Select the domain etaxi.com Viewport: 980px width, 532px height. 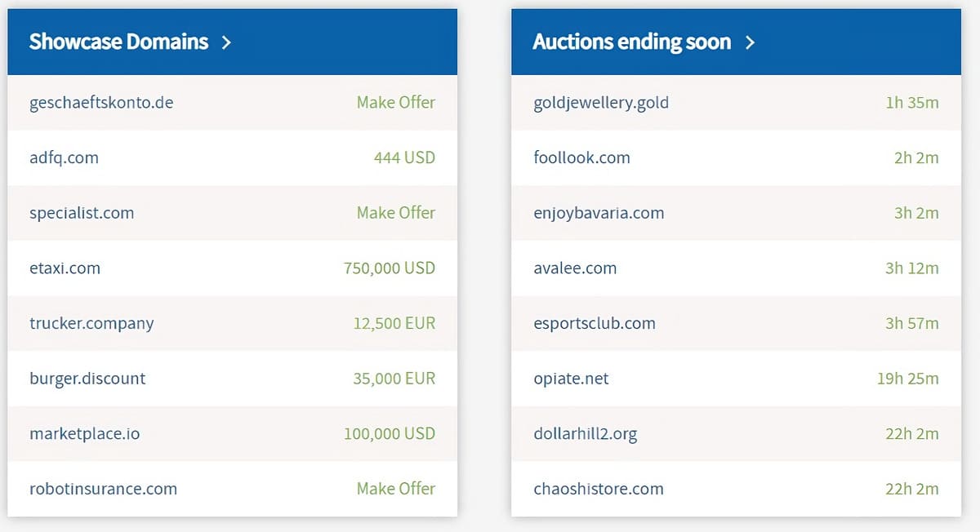pos(66,268)
